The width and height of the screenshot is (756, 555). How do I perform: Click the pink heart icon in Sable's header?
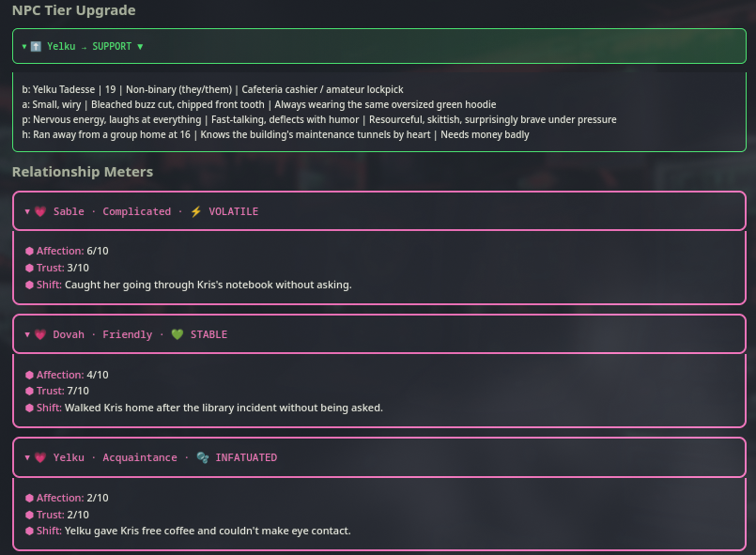39,211
